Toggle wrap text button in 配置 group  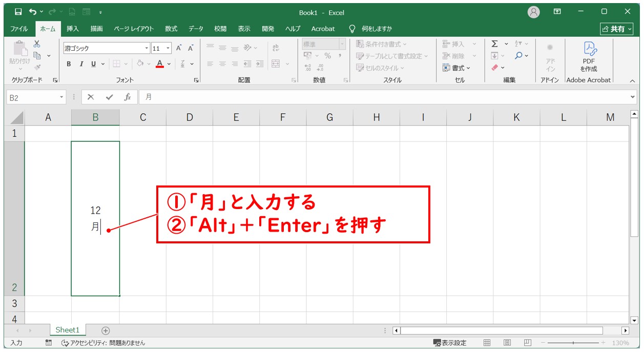click(x=276, y=48)
